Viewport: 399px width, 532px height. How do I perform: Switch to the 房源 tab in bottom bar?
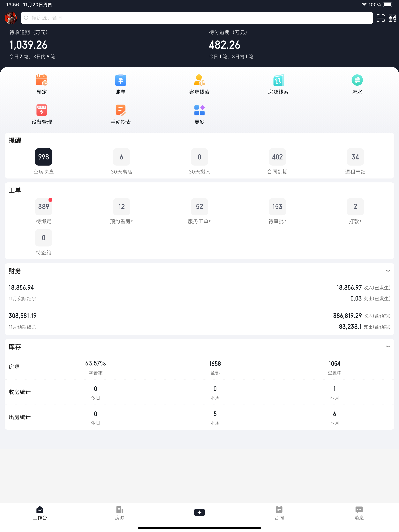click(120, 513)
